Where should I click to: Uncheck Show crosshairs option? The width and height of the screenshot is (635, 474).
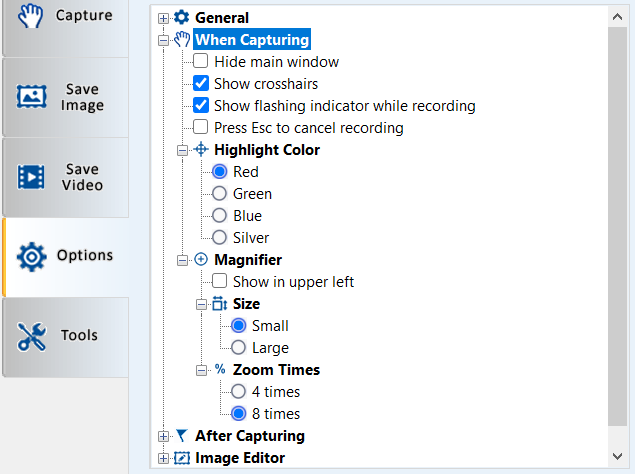201,84
